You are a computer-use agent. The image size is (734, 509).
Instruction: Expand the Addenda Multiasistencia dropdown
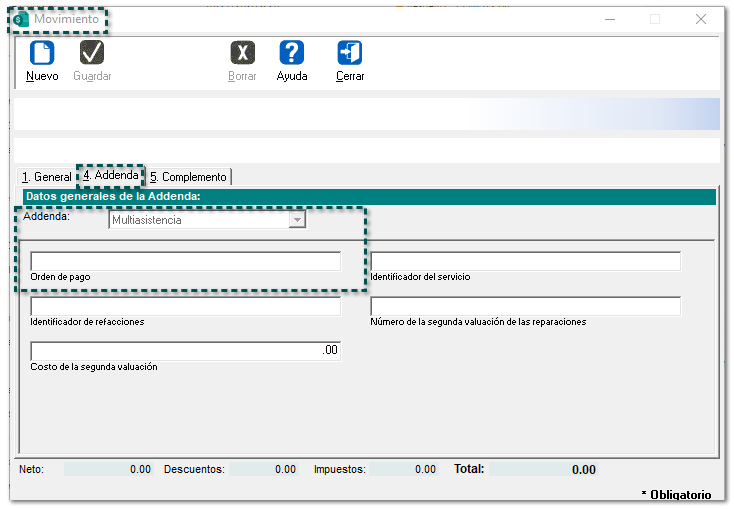pyautogui.click(x=297, y=220)
